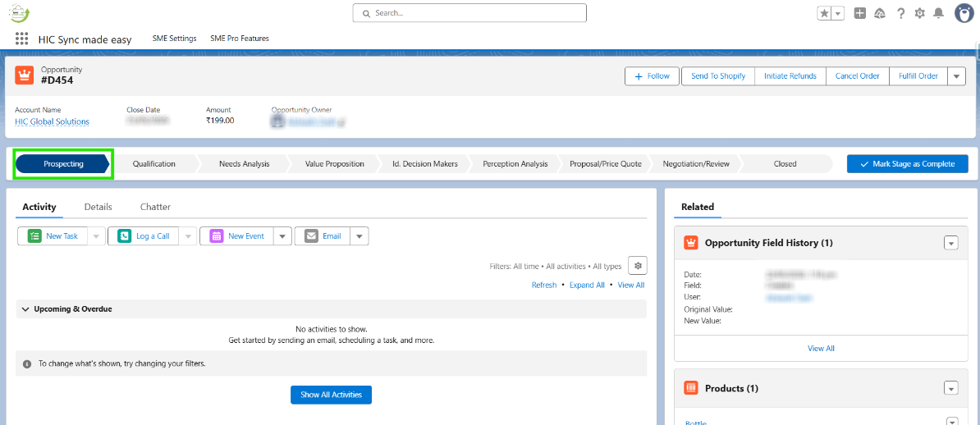Image resolution: width=980 pixels, height=425 pixels.
Task: Open the Opportunity Field History actions dropdown
Action: 951,243
